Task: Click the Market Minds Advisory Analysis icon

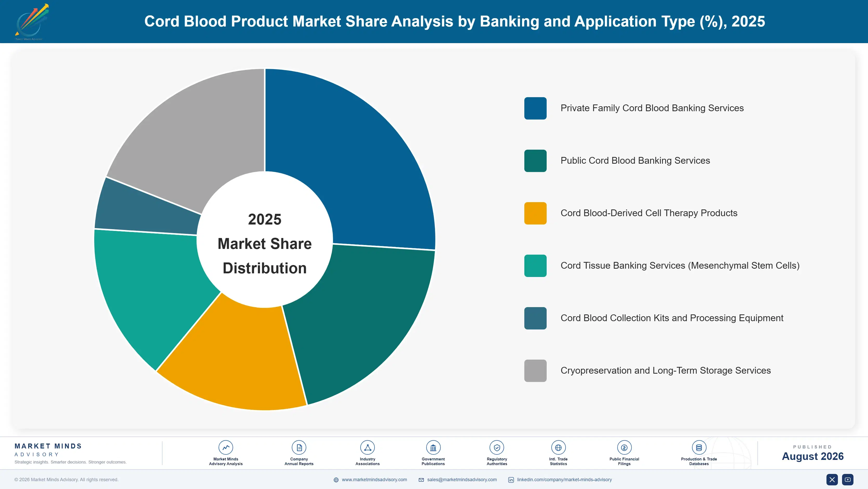Action: (226, 447)
